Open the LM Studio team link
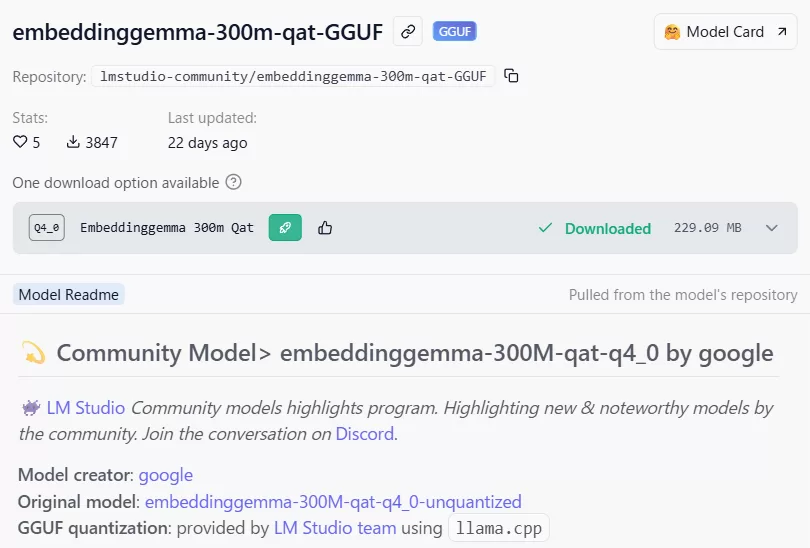 tap(335, 528)
